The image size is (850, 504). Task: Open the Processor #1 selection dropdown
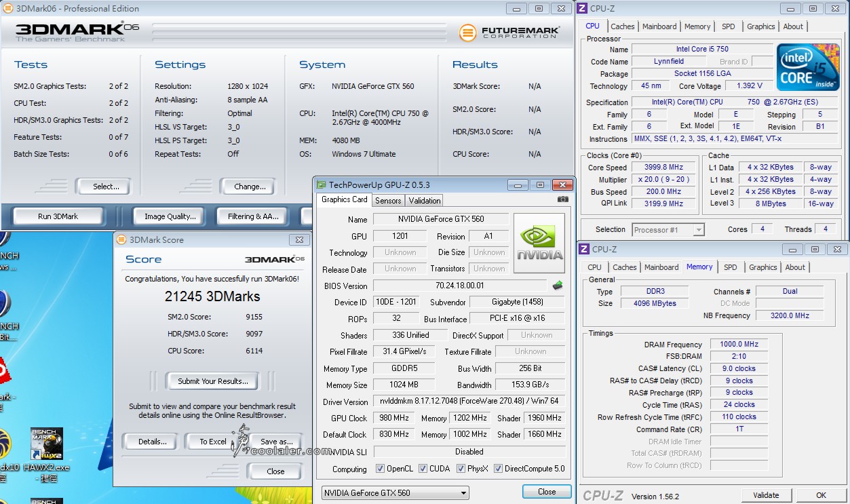coord(669,230)
